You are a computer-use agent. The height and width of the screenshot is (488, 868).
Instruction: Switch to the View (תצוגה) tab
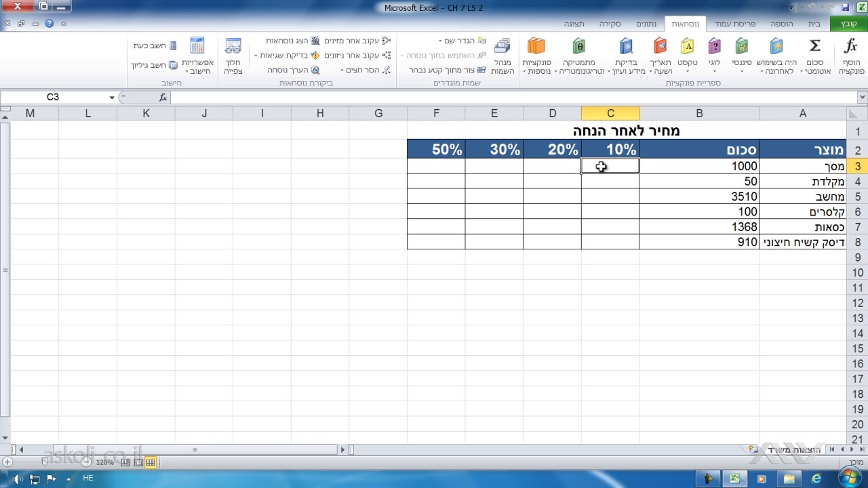click(574, 24)
